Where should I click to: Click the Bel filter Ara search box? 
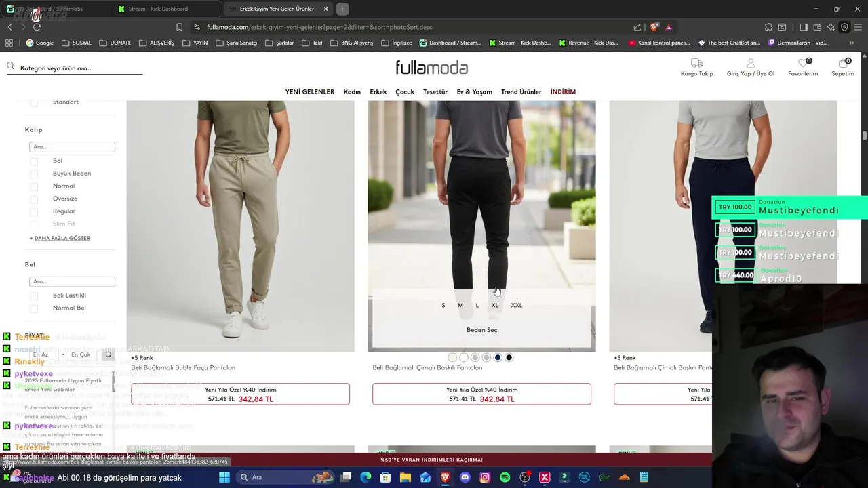tap(72, 281)
